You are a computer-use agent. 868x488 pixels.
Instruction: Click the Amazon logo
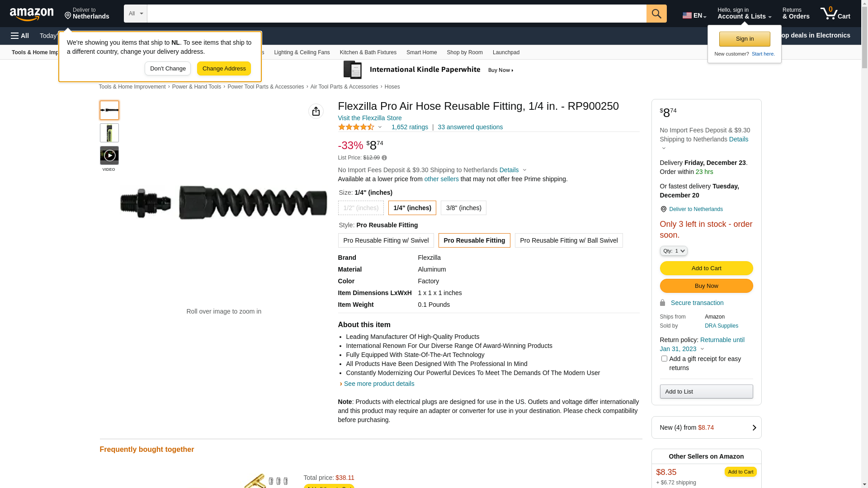pyautogui.click(x=32, y=14)
